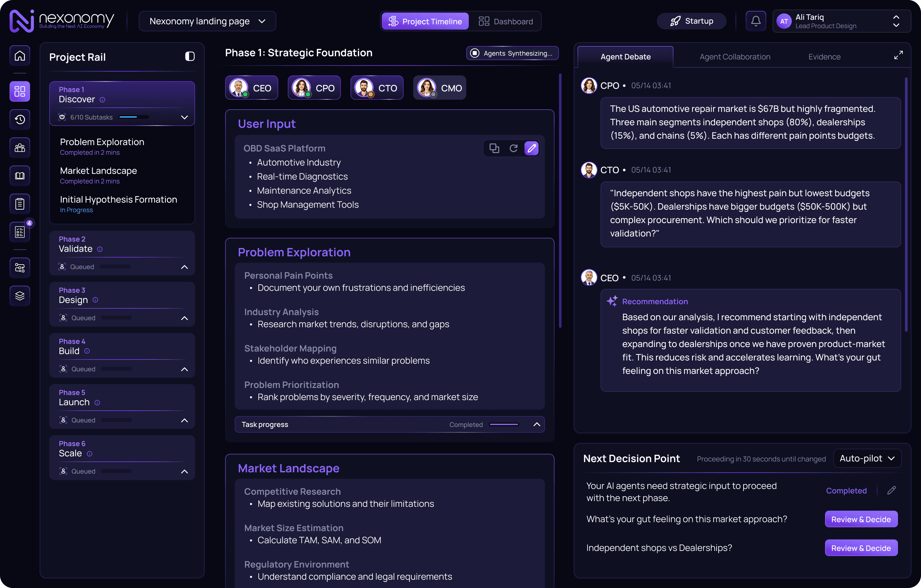Open the layers stack icon in the sidebar
This screenshot has width=921, height=588.
20,296
